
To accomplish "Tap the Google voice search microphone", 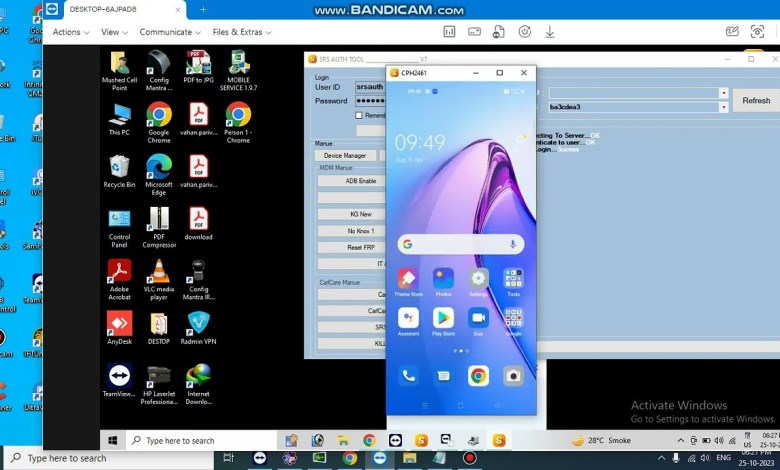I will (513, 244).
